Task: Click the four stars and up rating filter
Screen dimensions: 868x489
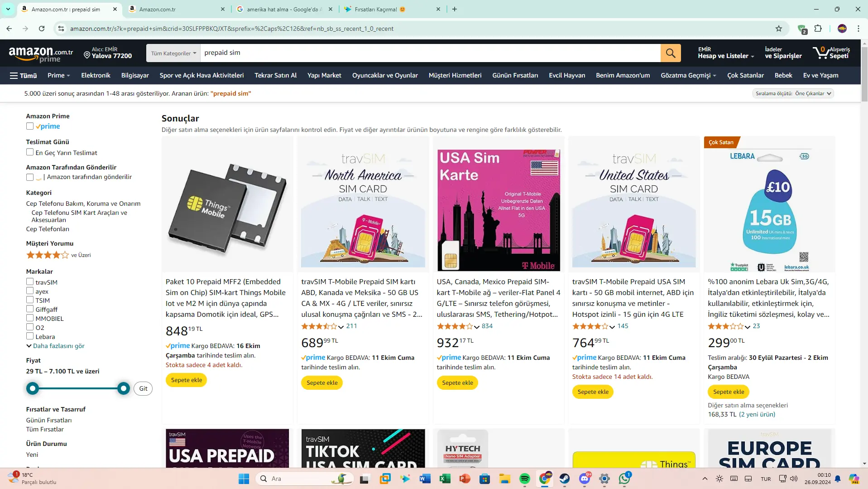Action: coord(58,255)
